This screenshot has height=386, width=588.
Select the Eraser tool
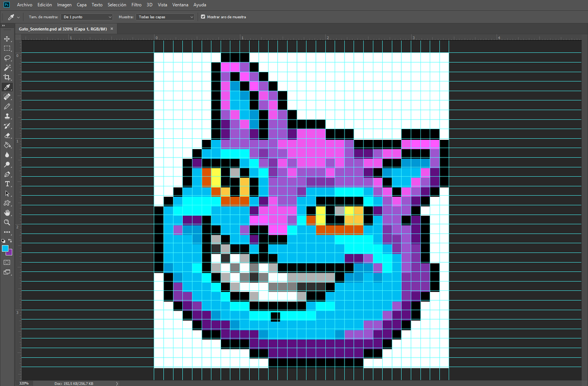pos(7,135)
